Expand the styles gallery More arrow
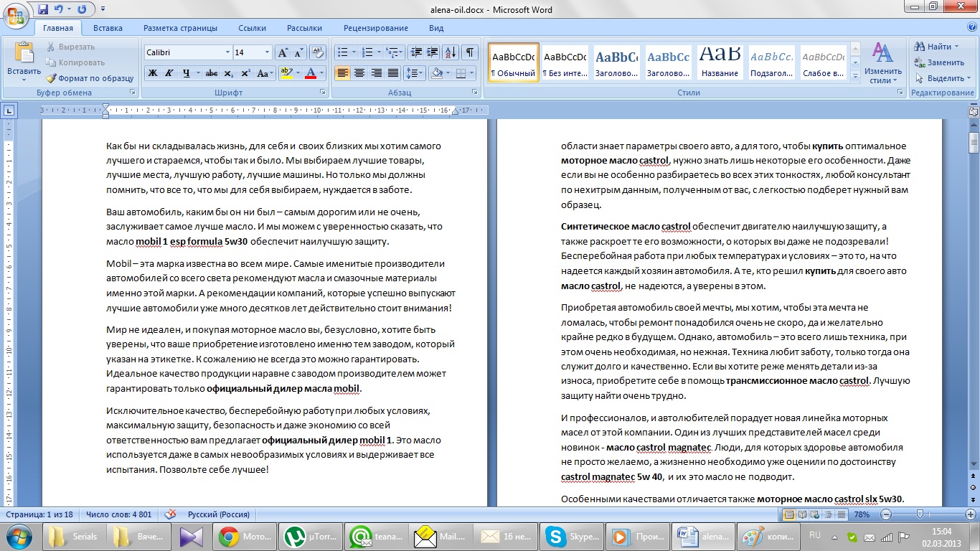 click(854, 75)
